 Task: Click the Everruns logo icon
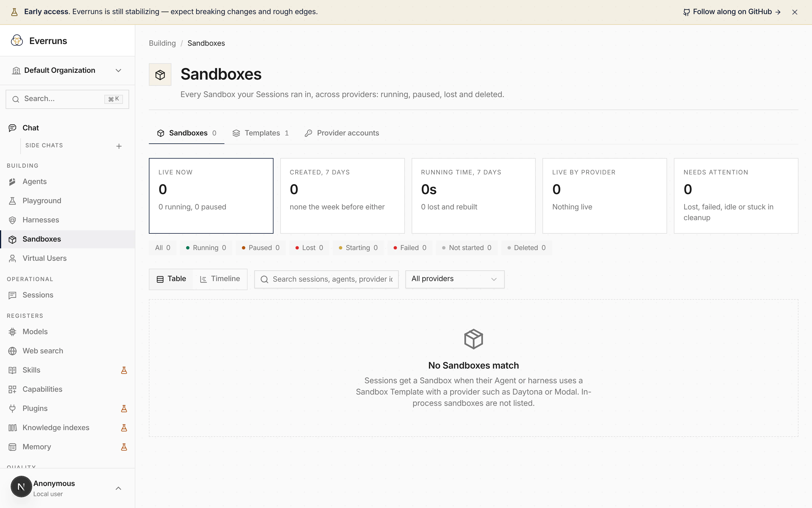click(17, 41)
